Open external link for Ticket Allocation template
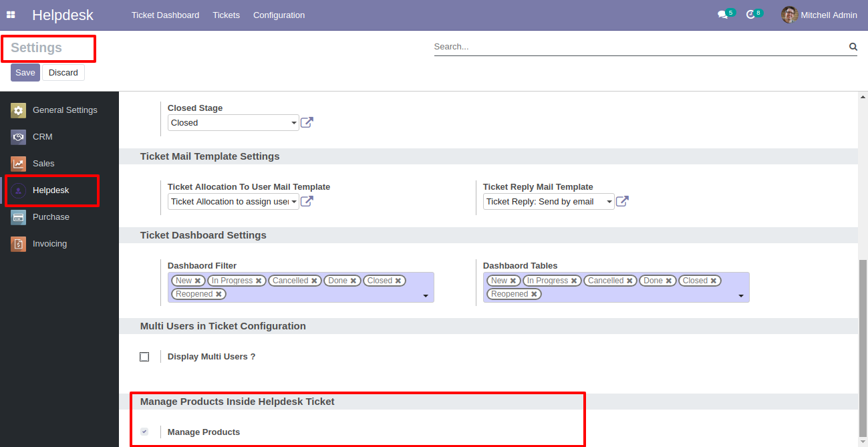The image size is (868, 447). (307, 201)
